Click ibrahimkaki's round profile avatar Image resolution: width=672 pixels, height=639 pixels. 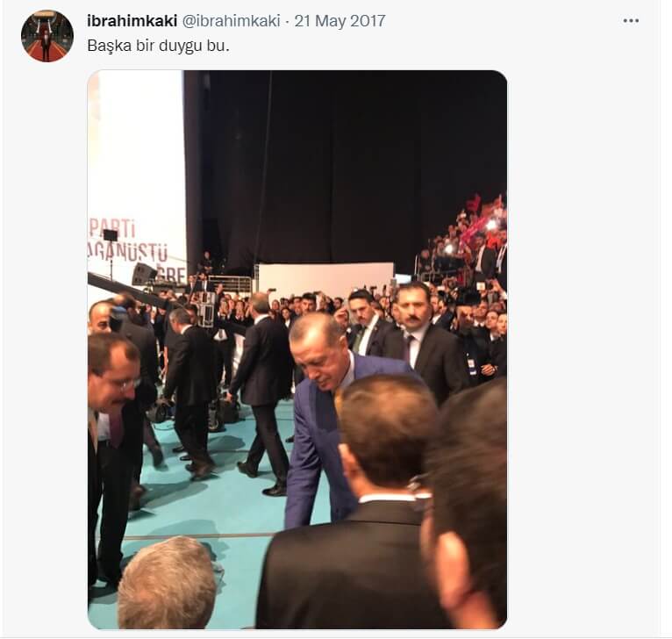click(x=47, y=36)
